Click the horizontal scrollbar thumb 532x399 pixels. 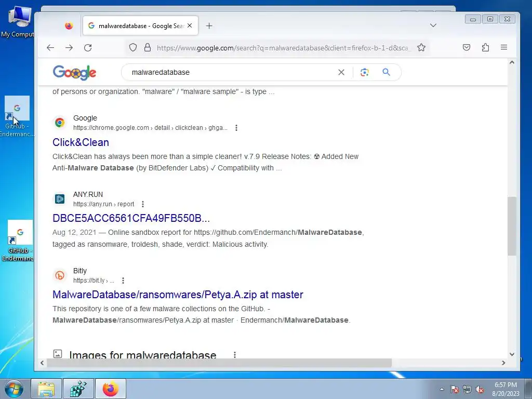click(x=219, y=363)
